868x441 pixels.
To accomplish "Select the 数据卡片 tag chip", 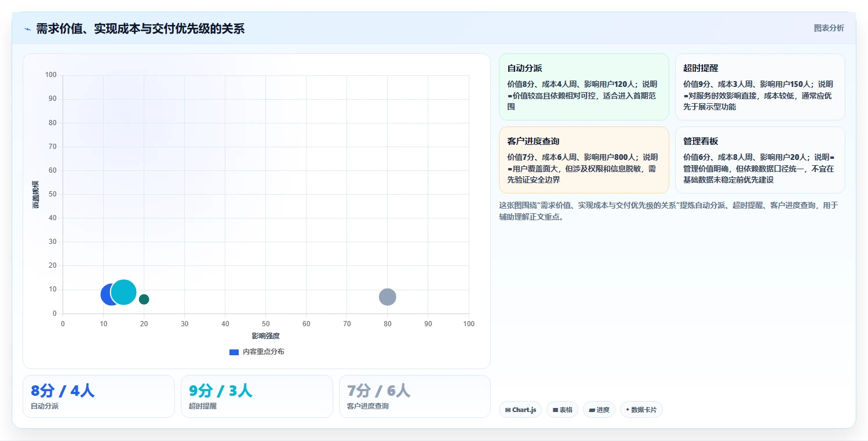I will pyautogui.click(x=641, y=410).
